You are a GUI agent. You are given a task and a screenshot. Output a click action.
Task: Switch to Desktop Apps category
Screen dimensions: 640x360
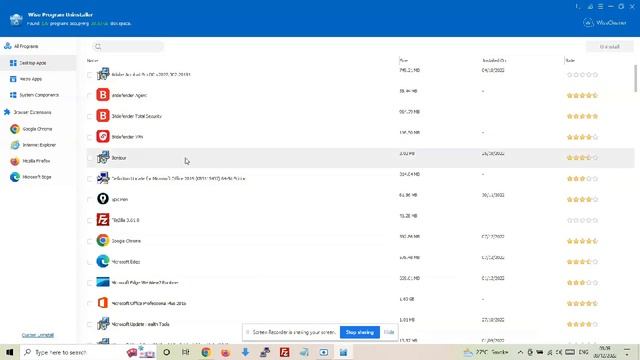[x=38, y=63]
